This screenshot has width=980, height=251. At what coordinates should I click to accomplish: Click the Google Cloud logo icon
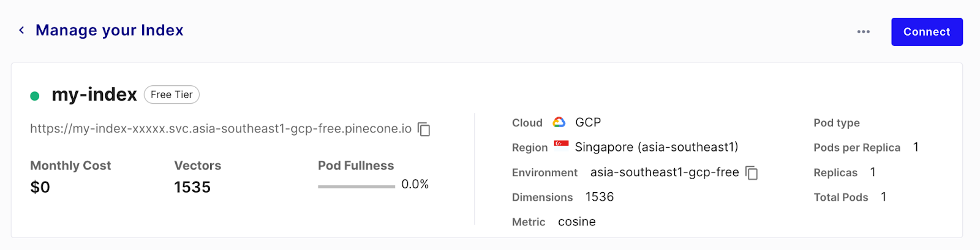pyautogui.click(x=559, y=122)
